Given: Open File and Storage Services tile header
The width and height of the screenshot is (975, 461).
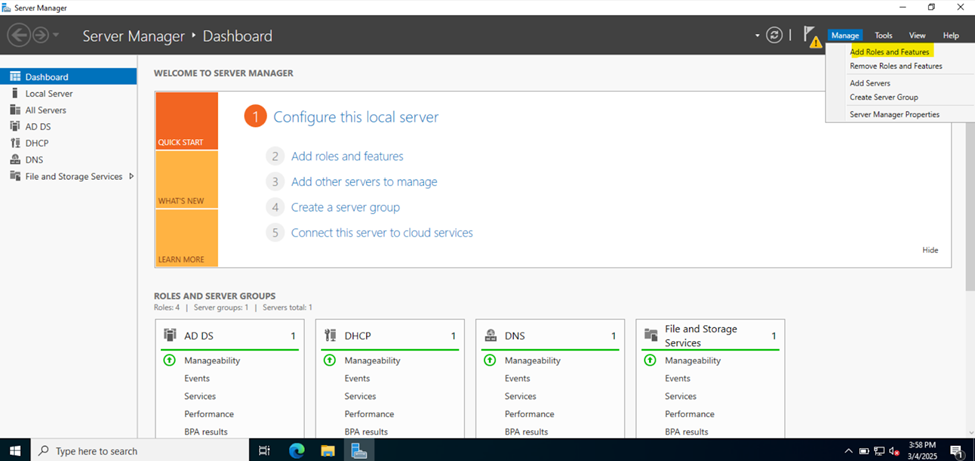Looking at the screenshot, I should pyautogui.click(x=710, y=336).
